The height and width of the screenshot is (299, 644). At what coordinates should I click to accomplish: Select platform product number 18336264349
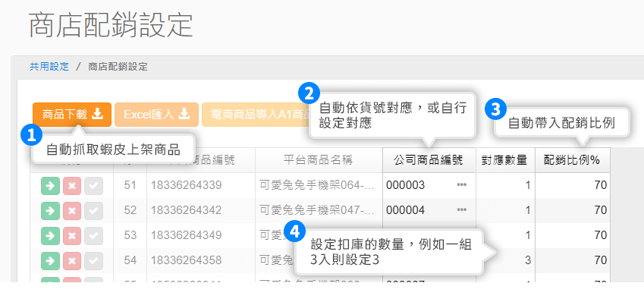[x=186, y=235]
